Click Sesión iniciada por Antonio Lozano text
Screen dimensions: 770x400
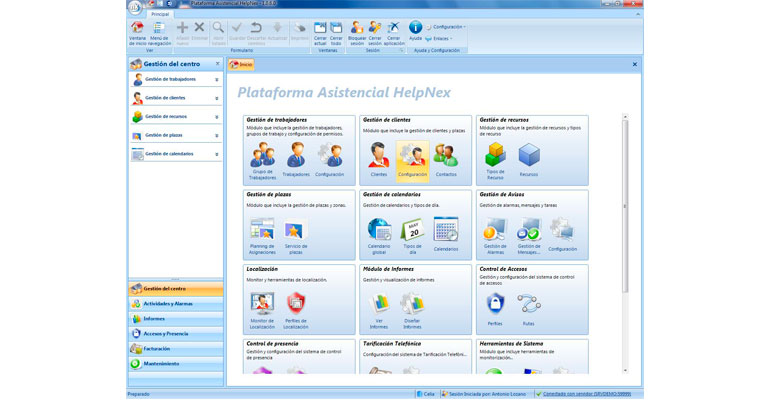point(487,394)
